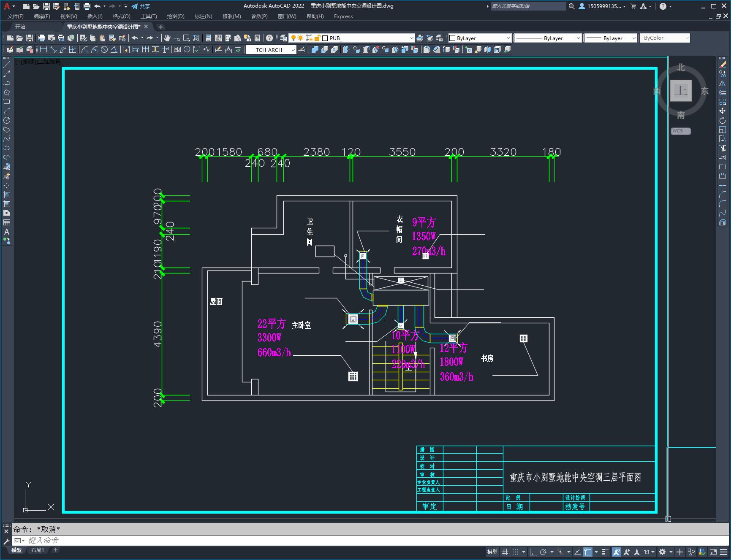731x560 pixels.
Task: Open the Express menu
Action: tap(343, 16)
